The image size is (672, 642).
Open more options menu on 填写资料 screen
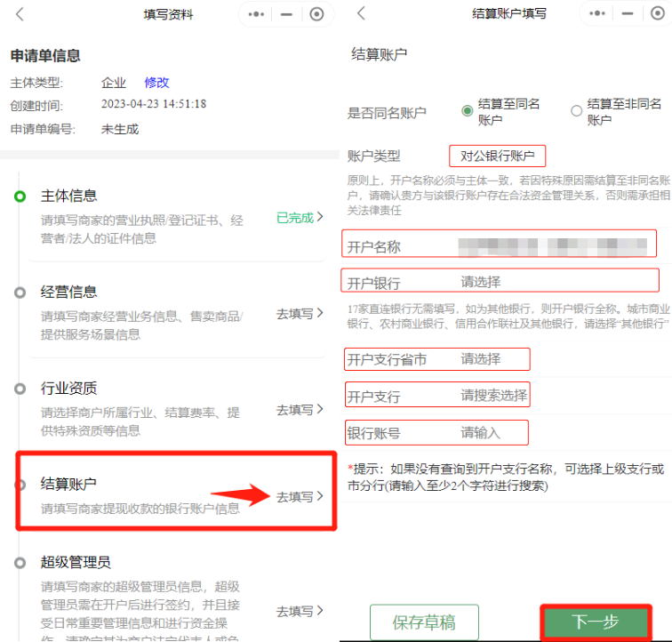point(256,14)
